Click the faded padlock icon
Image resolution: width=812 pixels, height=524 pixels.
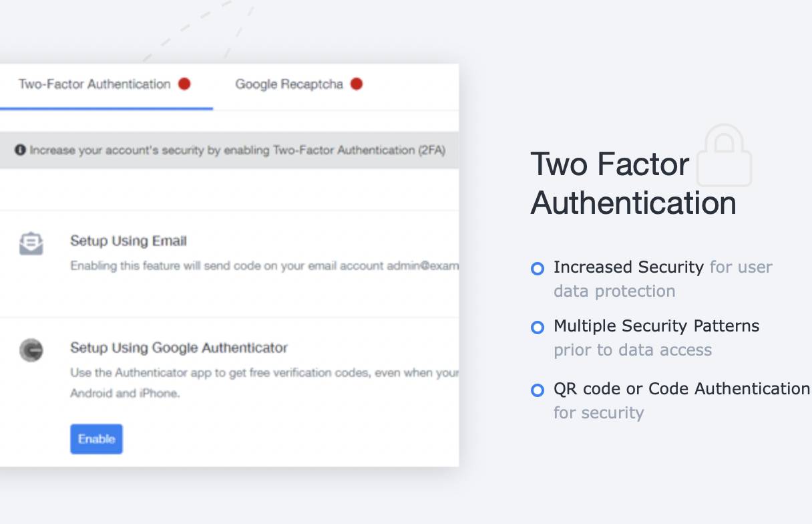pos(724,156)
